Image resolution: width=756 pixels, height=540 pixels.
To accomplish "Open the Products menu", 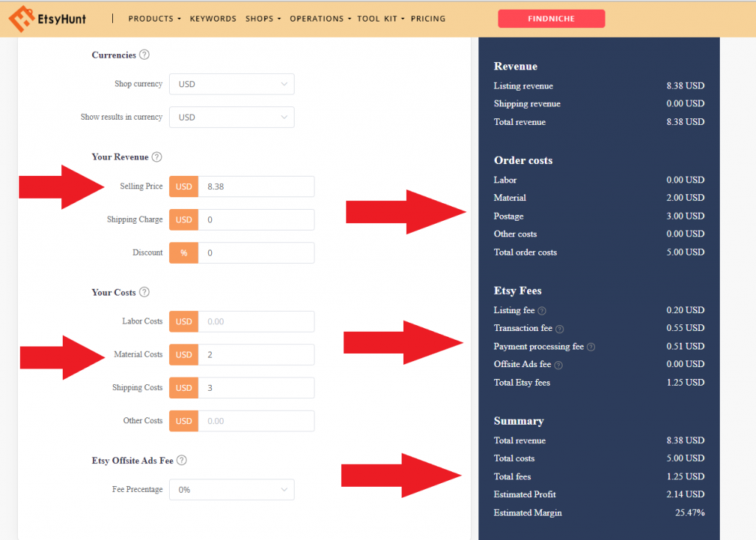I will [x=154, y=18].
